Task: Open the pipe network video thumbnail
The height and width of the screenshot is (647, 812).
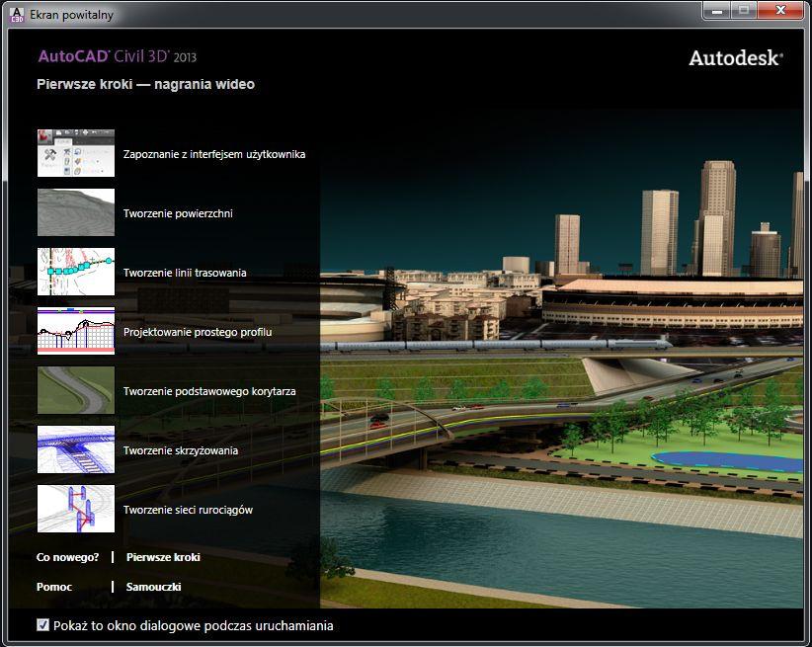Action: pos(76,509)
